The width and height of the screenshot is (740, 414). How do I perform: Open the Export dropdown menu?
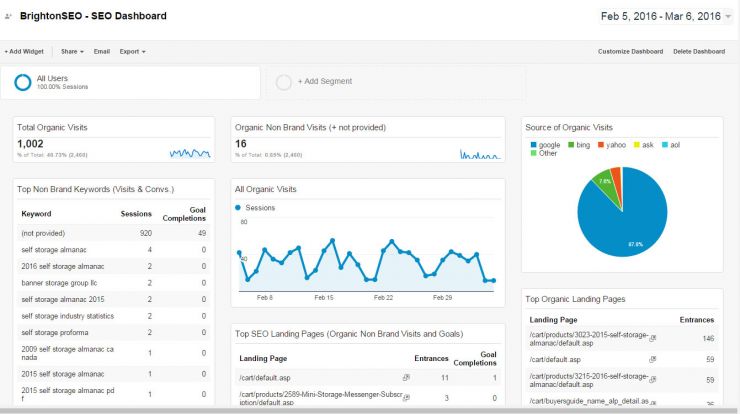pos(133,51)
